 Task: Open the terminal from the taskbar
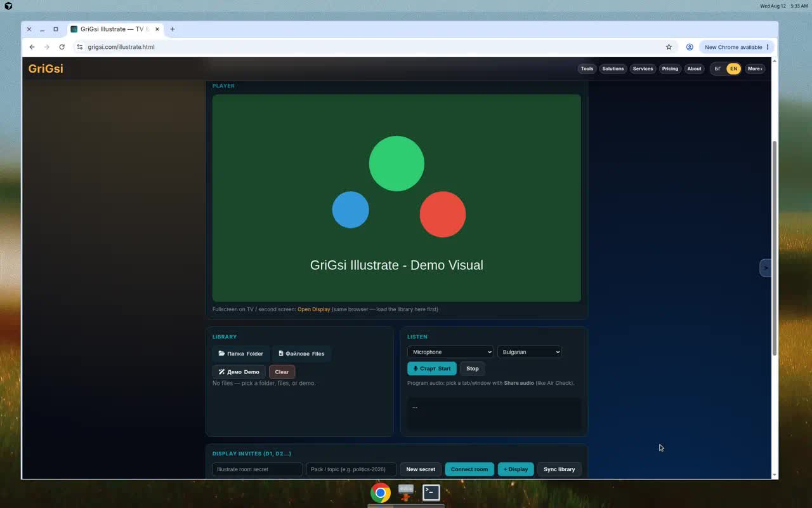[x=431, y=492]
